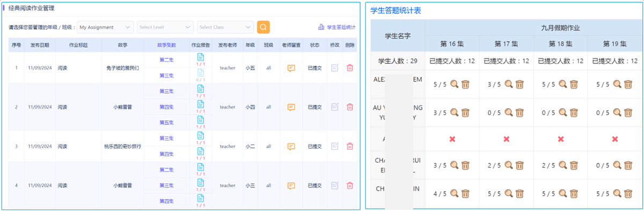Open 第三集 link for 兔子坡的居民们
The height and width of the screenshot is (211, 644).
(x=166, y=76)
